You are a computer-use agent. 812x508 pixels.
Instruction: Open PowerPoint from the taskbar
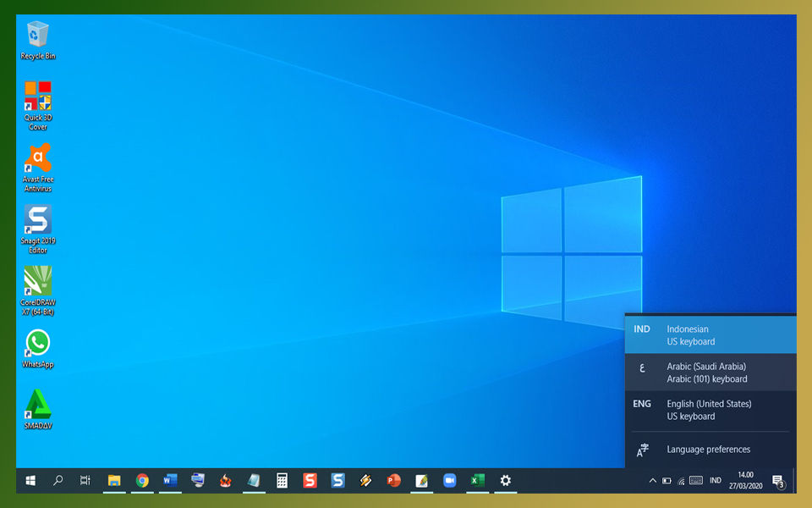pyautogui.click(x=393, y=481)
